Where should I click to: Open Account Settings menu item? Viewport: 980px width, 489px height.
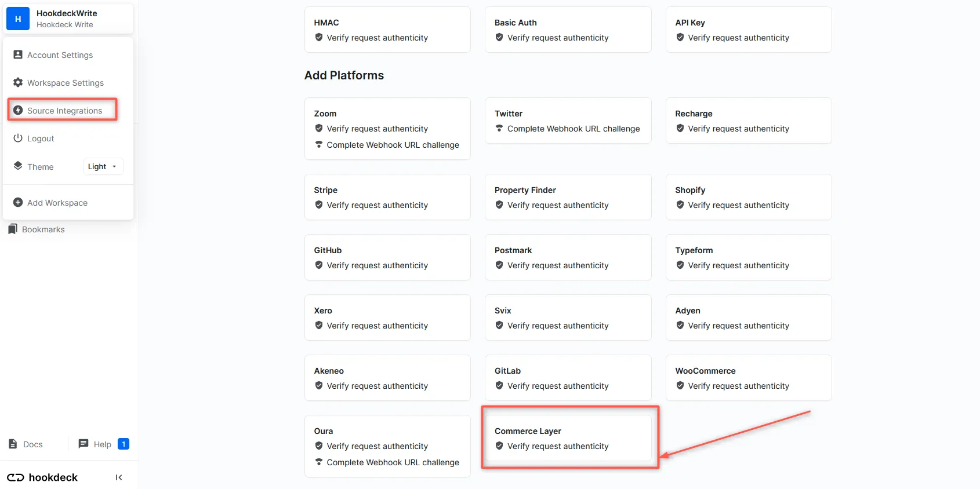click(68, 55)
